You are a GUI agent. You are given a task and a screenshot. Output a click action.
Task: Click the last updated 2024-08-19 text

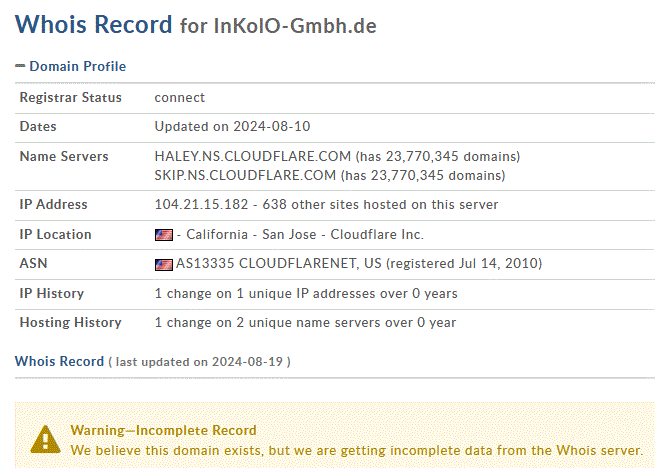tap(199, 362)
